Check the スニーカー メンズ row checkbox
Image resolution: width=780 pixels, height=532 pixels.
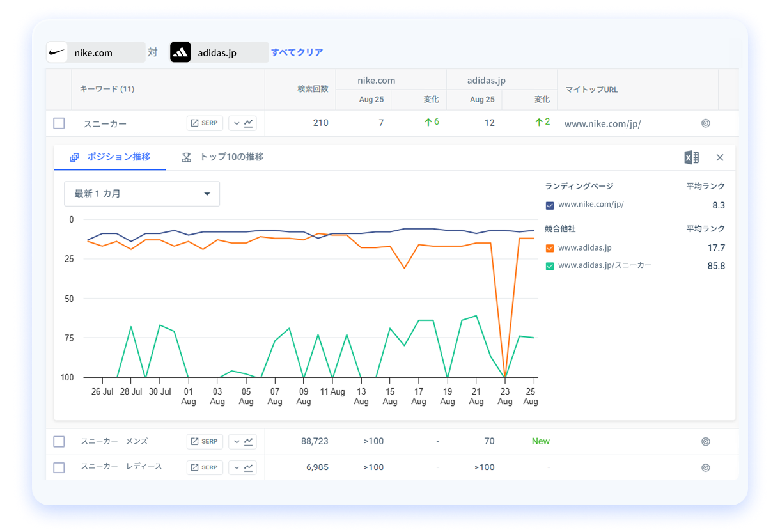(x=59, y=441)
